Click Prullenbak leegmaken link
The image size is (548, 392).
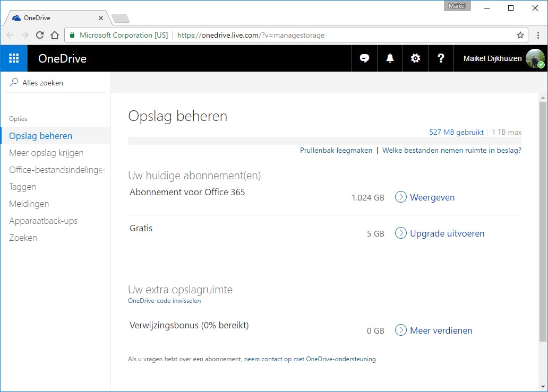[336, 150]
